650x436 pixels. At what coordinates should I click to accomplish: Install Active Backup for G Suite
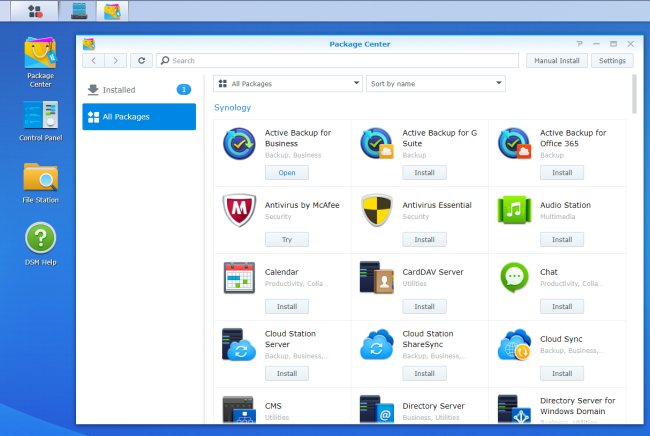coord(424,172)
